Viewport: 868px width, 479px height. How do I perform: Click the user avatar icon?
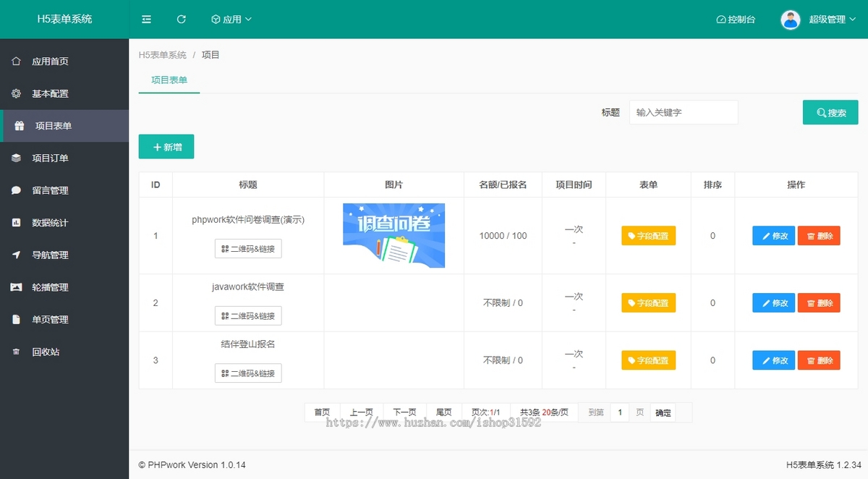coord(790,20)
